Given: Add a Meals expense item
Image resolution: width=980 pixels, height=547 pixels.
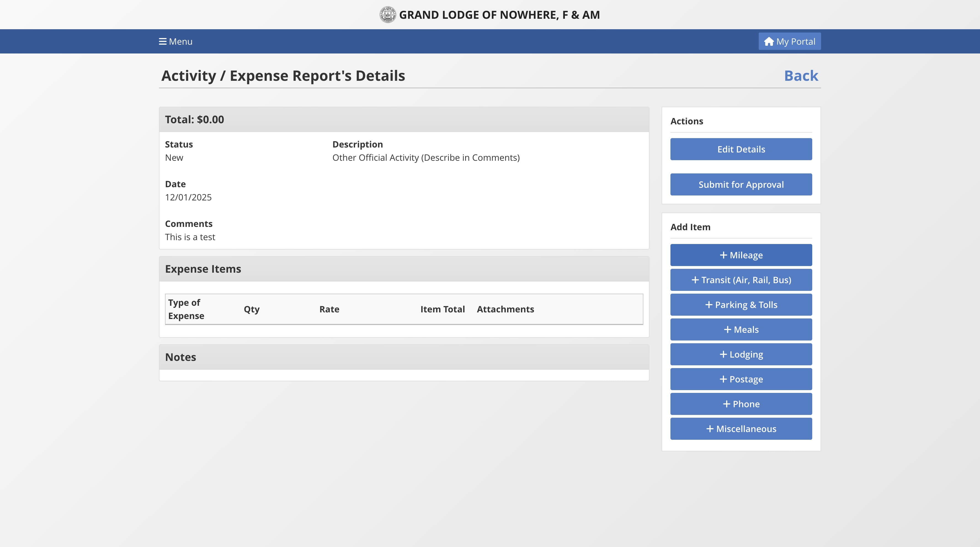Looking at the screenshot, I should [741, 329].
